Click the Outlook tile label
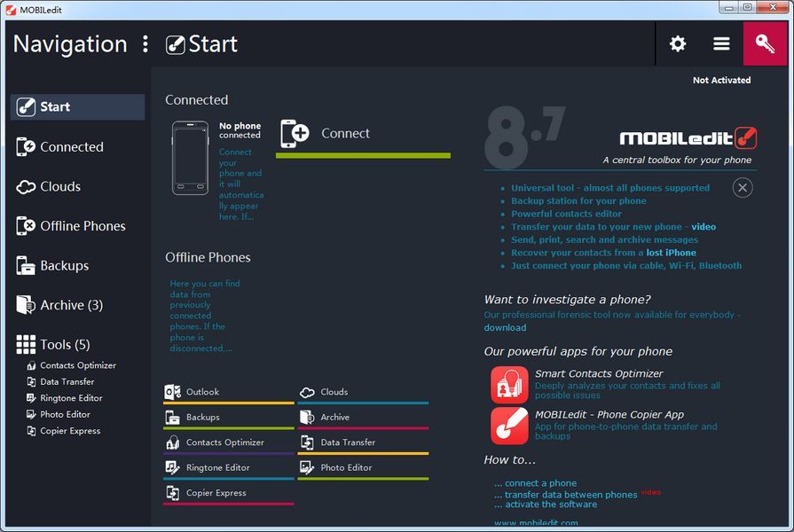The height and width of the screenshot is (532, 794). (202, 392)
